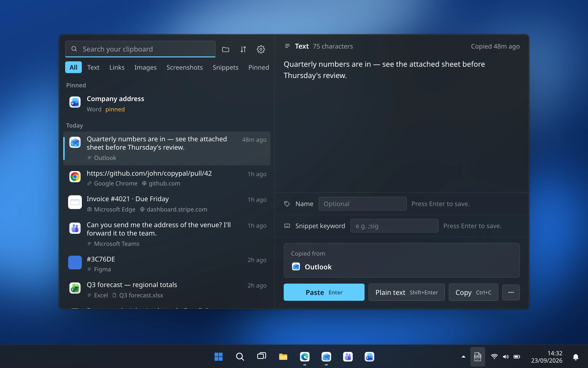Viewport: 588px width, 368px height.
Task: Click the Chrome icon on github link entry
Action: (x=75, y=177)
